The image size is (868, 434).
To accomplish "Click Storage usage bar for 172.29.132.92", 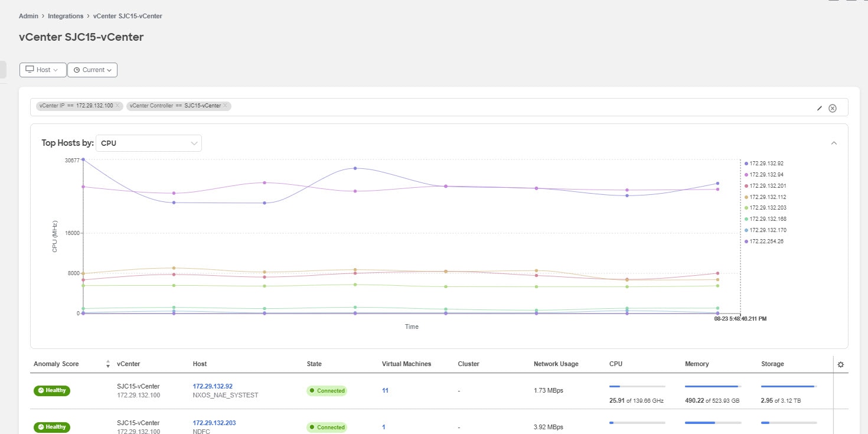I will 789,386.
